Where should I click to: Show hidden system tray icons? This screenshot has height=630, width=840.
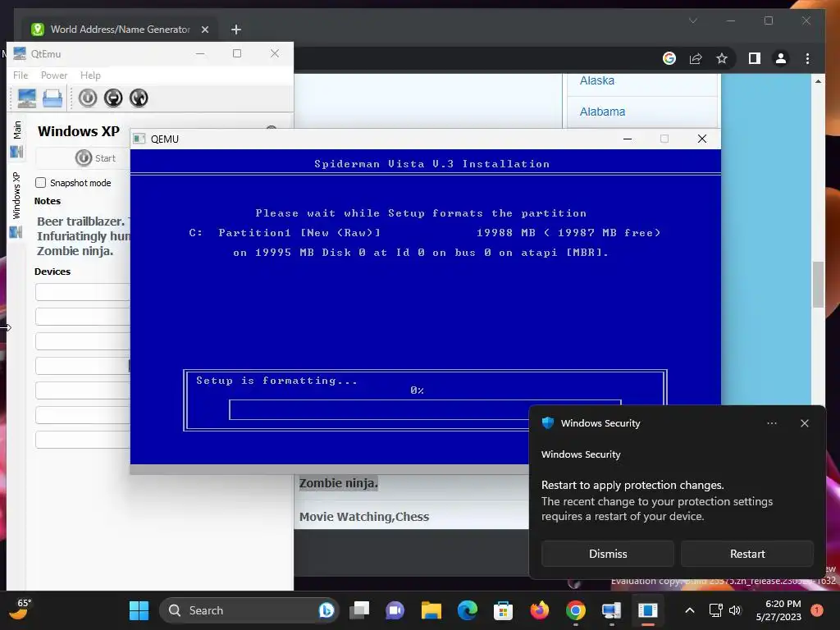[x=690, y=610]
